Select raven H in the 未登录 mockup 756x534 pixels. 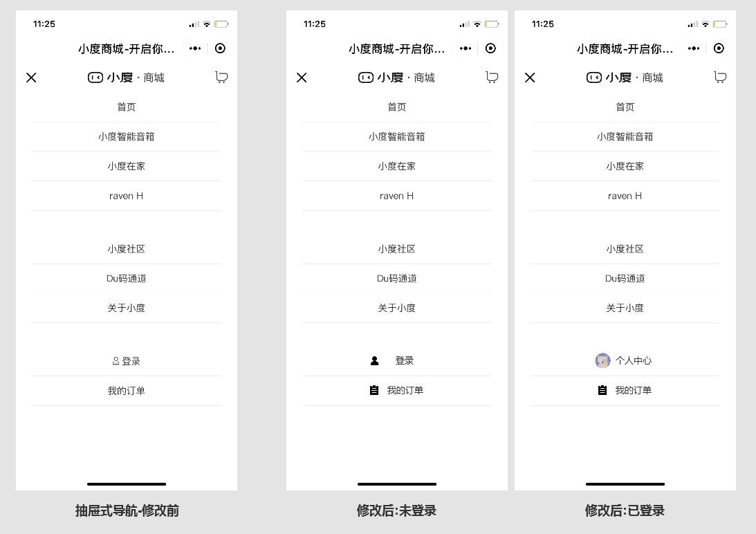click(x=397, y=196)
